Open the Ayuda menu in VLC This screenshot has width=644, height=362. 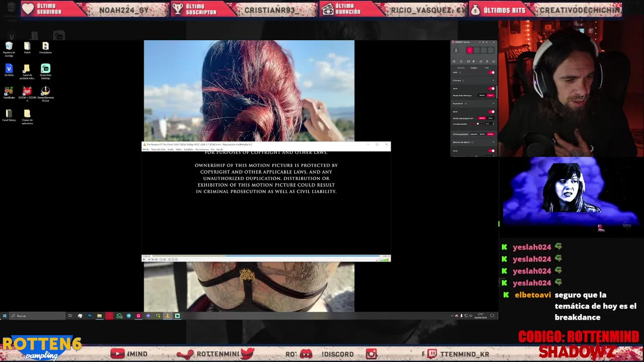click(219, 149)
